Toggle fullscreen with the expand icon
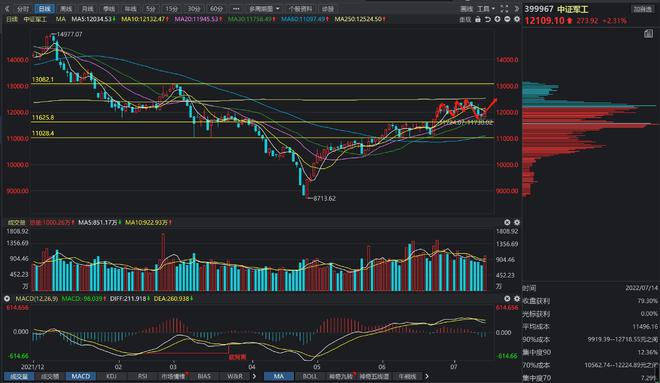 click(504, 8)
